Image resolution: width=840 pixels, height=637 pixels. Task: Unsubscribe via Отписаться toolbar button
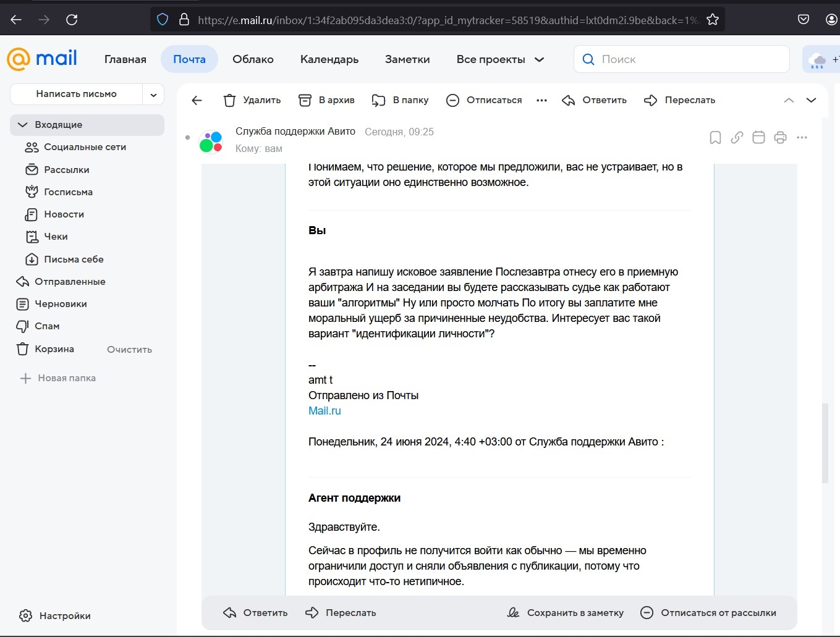coord(484,100)
